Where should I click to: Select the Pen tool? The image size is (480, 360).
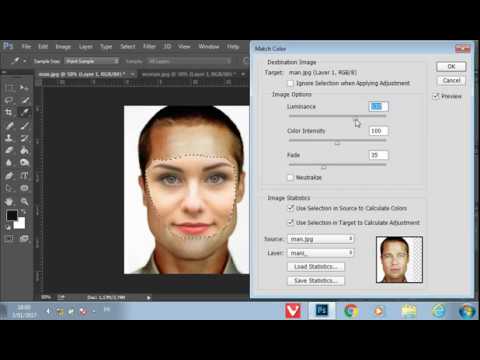coord(9,176)
